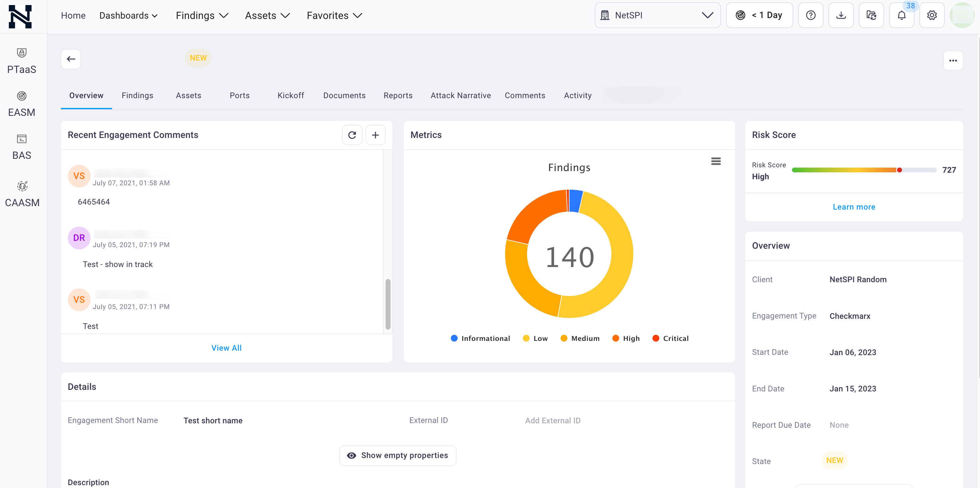Click the Jan 15, 2023 end date
Viewport: 980px width, 488px height.
pyautogui.click(x=853, y=389)
